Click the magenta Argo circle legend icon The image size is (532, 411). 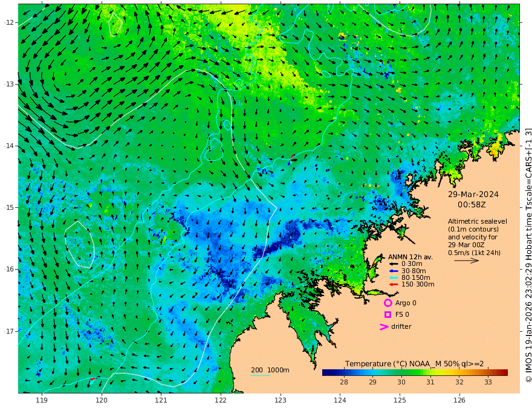pyautogui.click(x=388, y=303)
